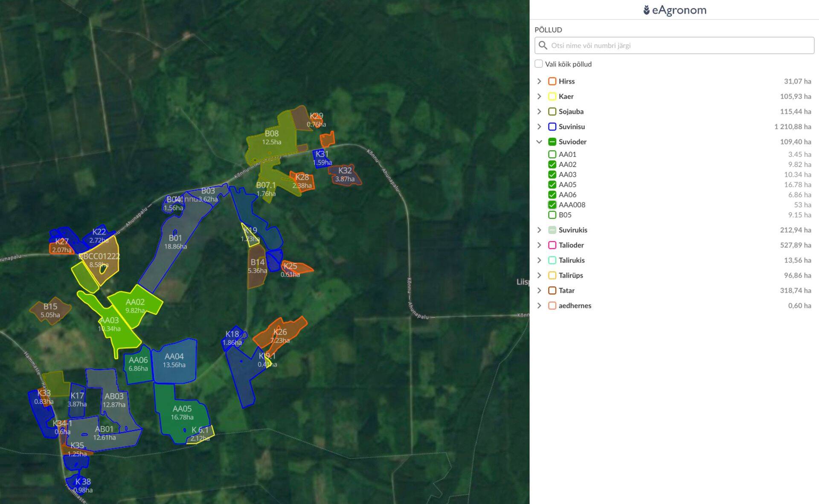
Task: Expand the Tatar crop group
Action: (539, 290)
